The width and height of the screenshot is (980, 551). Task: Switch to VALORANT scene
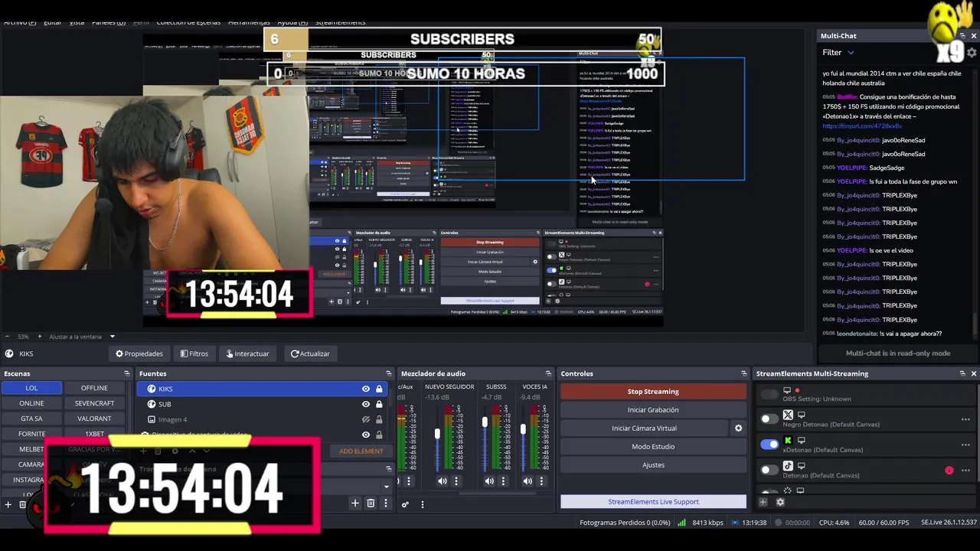click(x=94, y=419)
